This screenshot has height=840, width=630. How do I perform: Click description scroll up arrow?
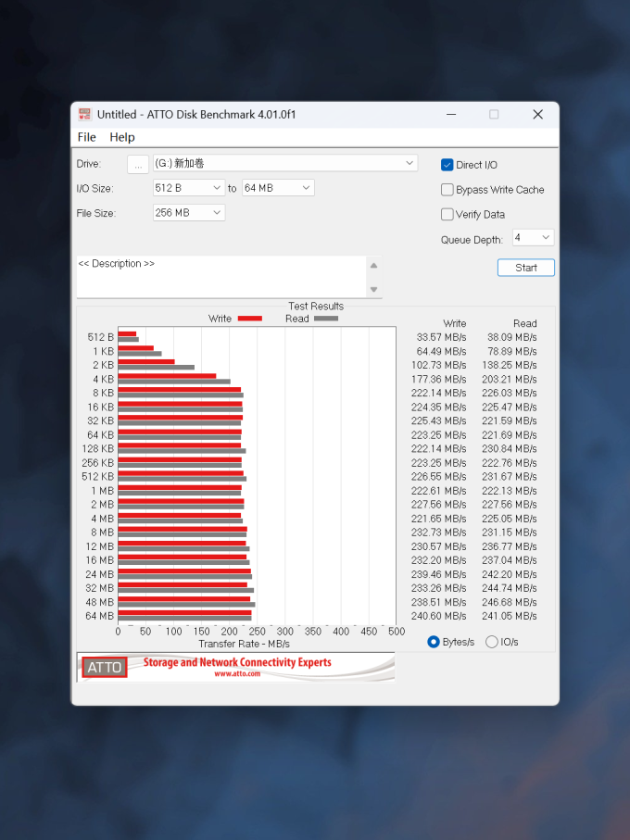pyautogui.click(x=374, y=266)
